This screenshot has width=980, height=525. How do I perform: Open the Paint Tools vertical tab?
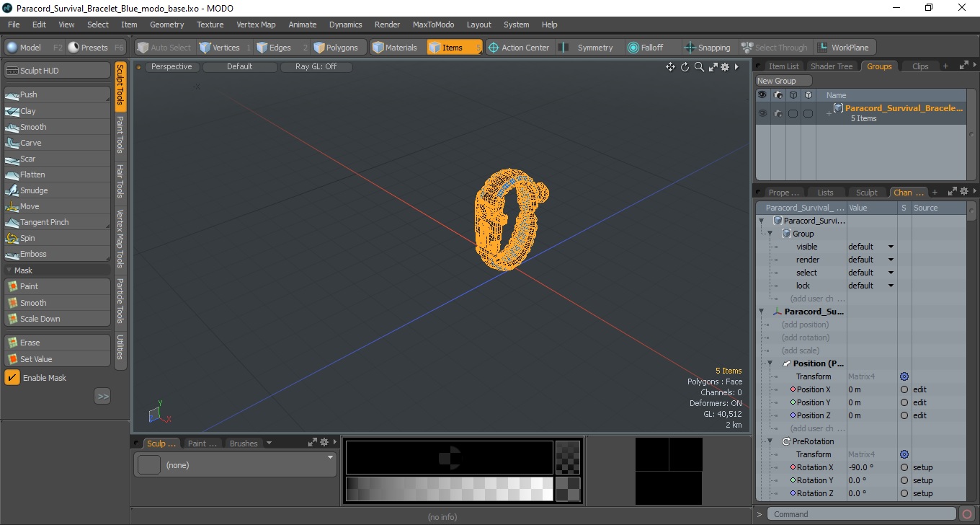pyautogui.click(x=120, y=134)
